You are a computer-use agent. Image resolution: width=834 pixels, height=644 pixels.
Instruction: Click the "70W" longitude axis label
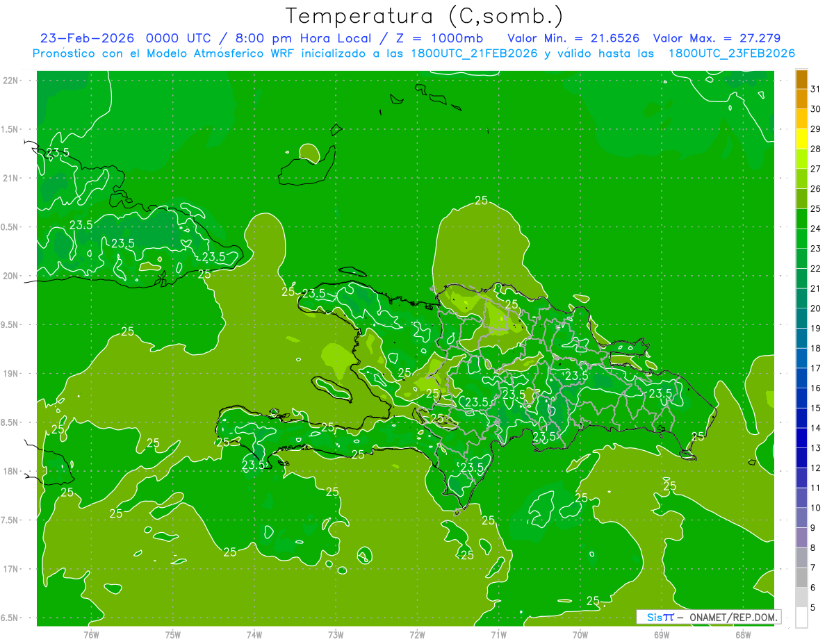(580, 634)
